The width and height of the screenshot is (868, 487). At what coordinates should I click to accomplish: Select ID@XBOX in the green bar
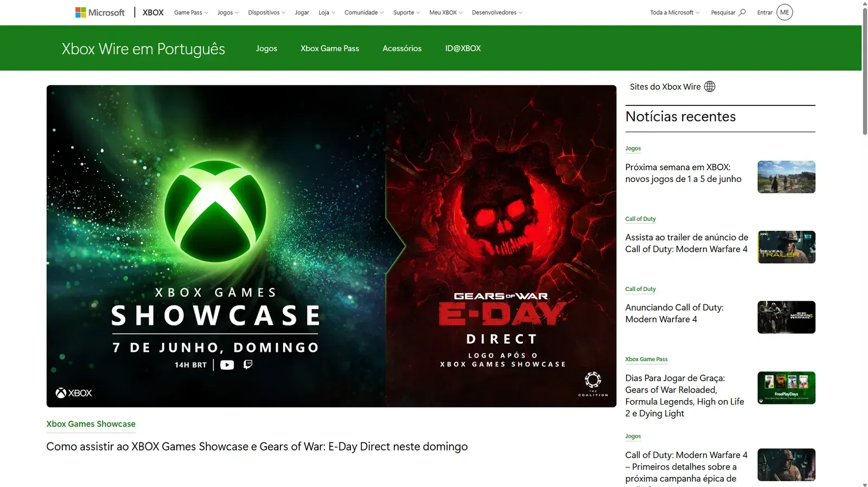(463, 48)
